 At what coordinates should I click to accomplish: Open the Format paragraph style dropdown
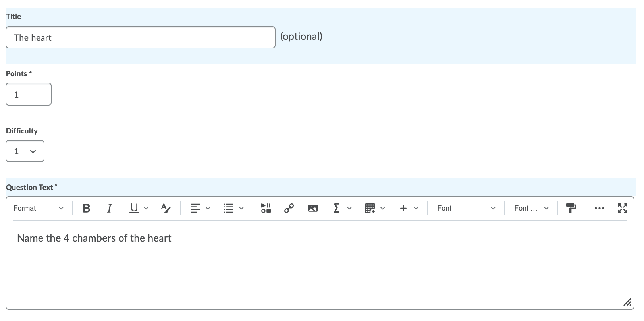[38, 208]
